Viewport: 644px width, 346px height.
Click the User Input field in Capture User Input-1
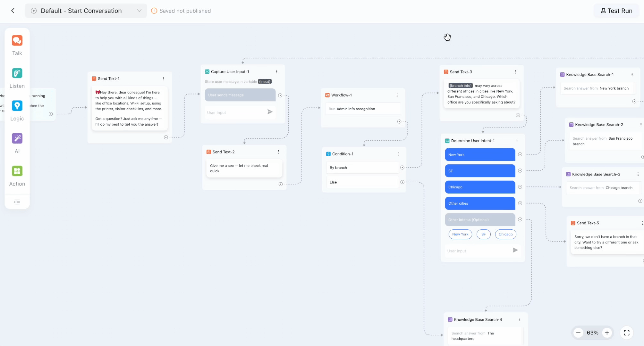point(237,112)
